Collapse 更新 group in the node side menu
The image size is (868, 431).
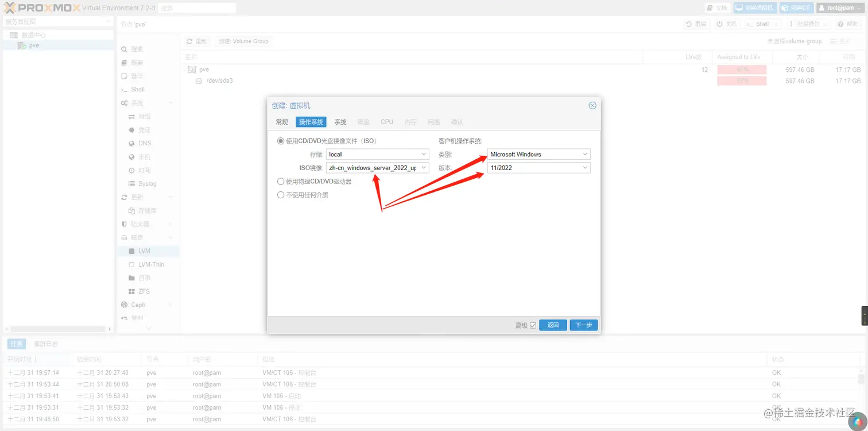(170, 197)
